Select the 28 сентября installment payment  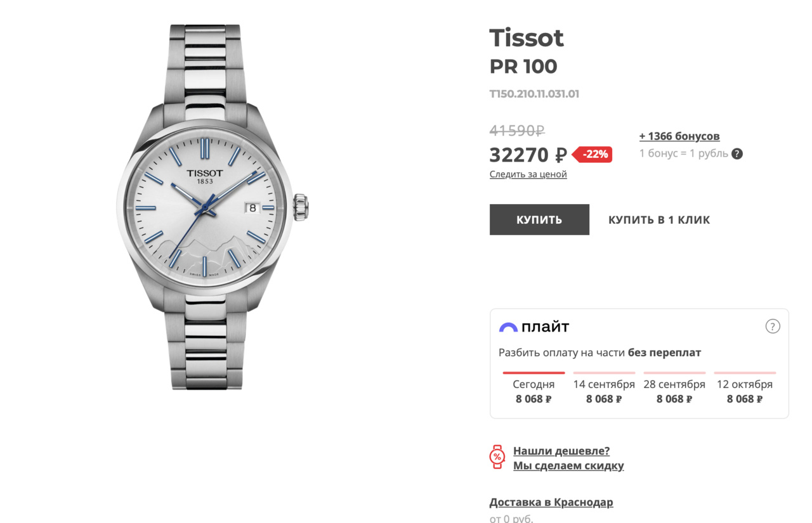tap(674, 391)
